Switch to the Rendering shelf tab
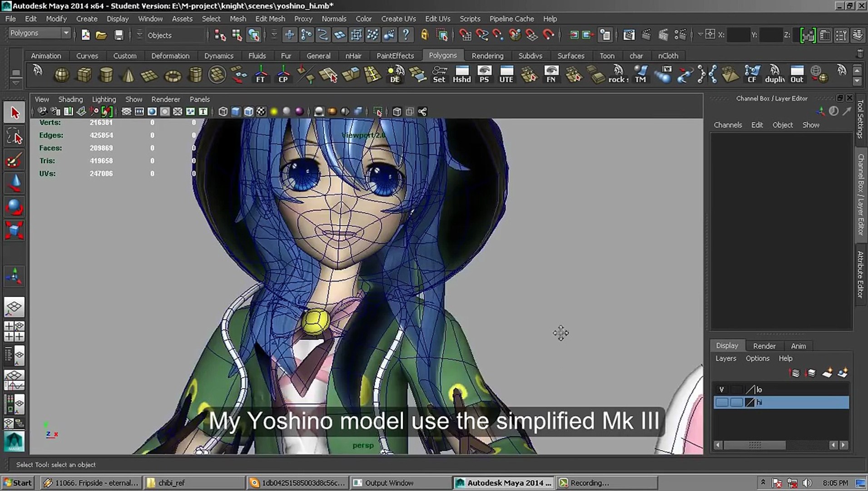The image size is (868, 491). click(x=487, y=55)
